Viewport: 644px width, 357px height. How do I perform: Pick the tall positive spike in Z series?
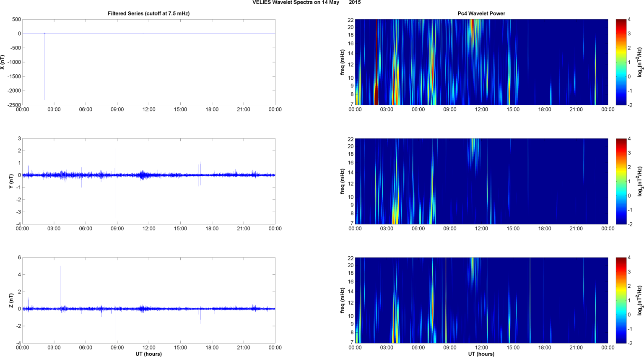click(x=61, y=281)
